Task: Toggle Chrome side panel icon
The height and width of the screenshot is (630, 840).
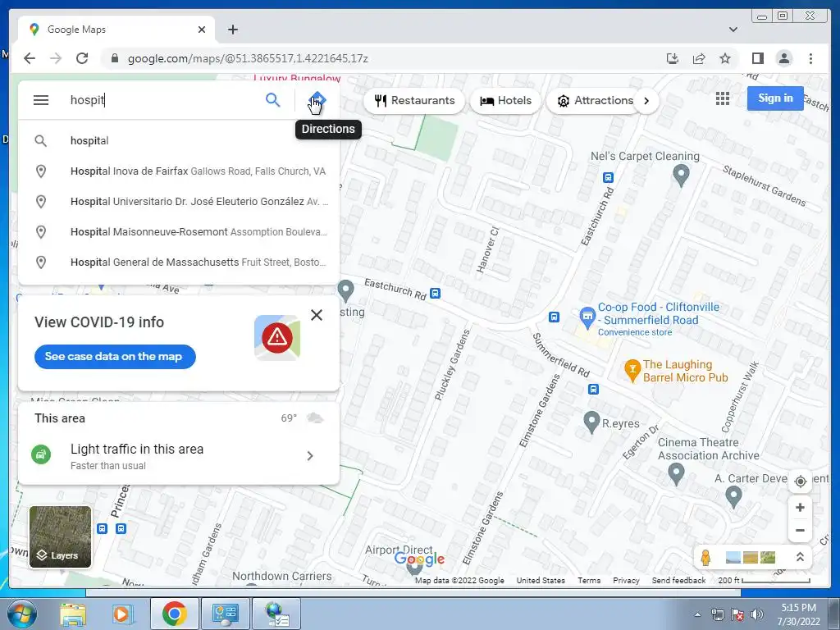Action: pyautogui.click(x=757, y=58)
